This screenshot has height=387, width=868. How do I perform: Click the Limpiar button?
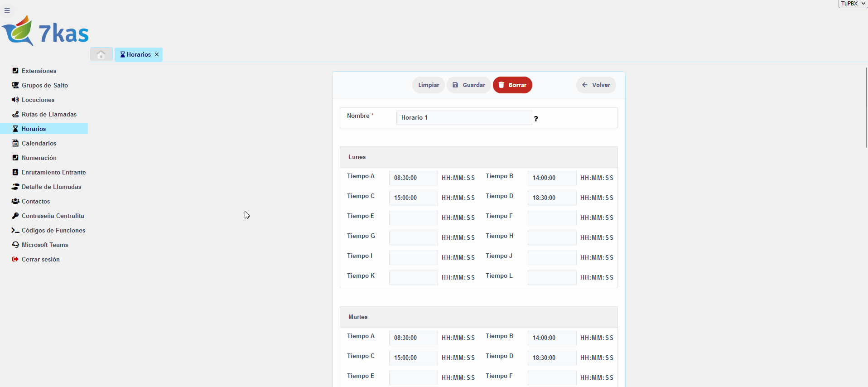click(x=428, y=85)
